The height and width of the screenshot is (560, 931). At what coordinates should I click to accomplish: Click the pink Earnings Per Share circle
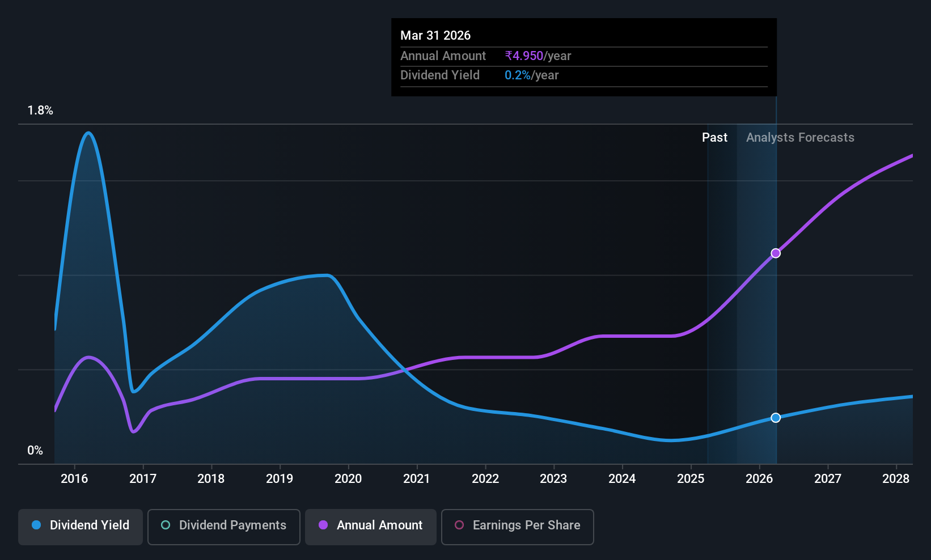coord(459,525)
